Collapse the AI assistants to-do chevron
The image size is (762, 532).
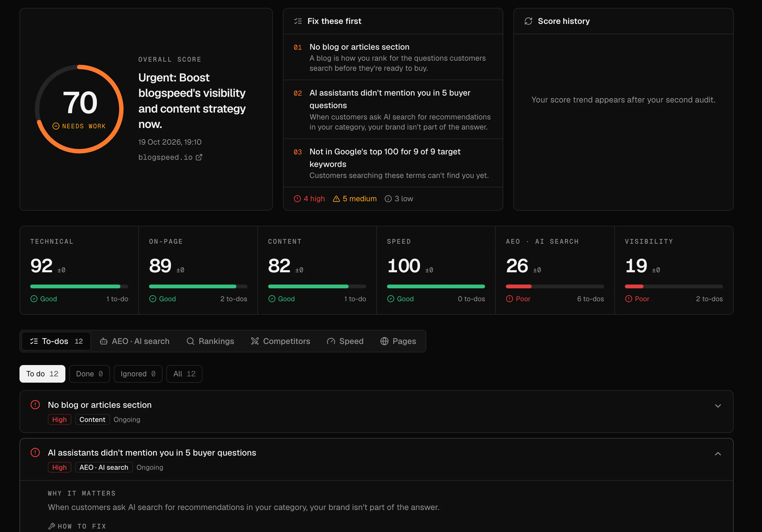pos(718,454)
